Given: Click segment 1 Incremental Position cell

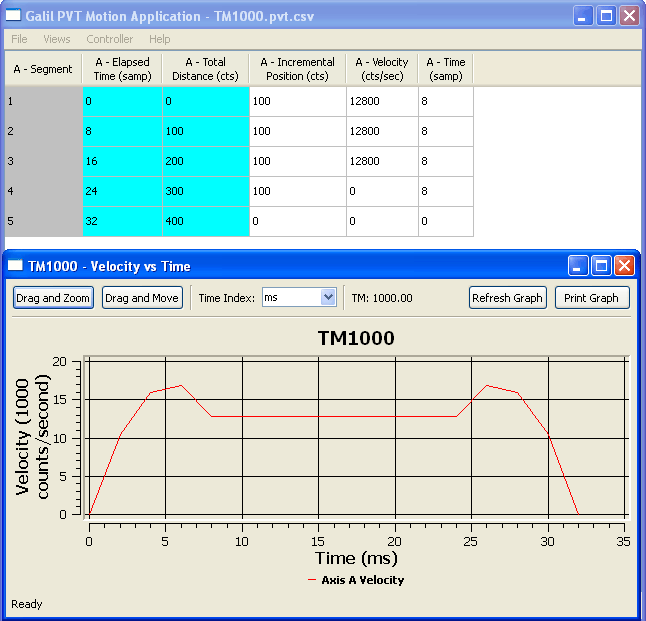Looking at the screenshot, I should (x=297, y=101).
